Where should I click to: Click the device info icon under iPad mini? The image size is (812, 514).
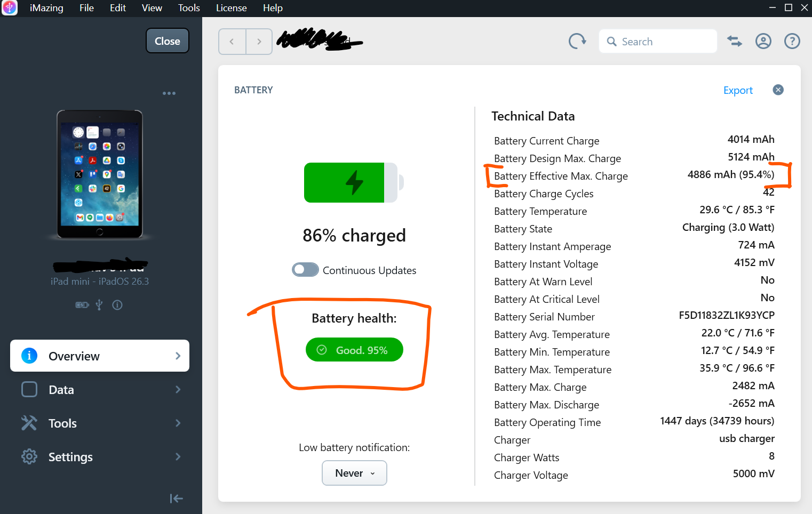(117, 305)
